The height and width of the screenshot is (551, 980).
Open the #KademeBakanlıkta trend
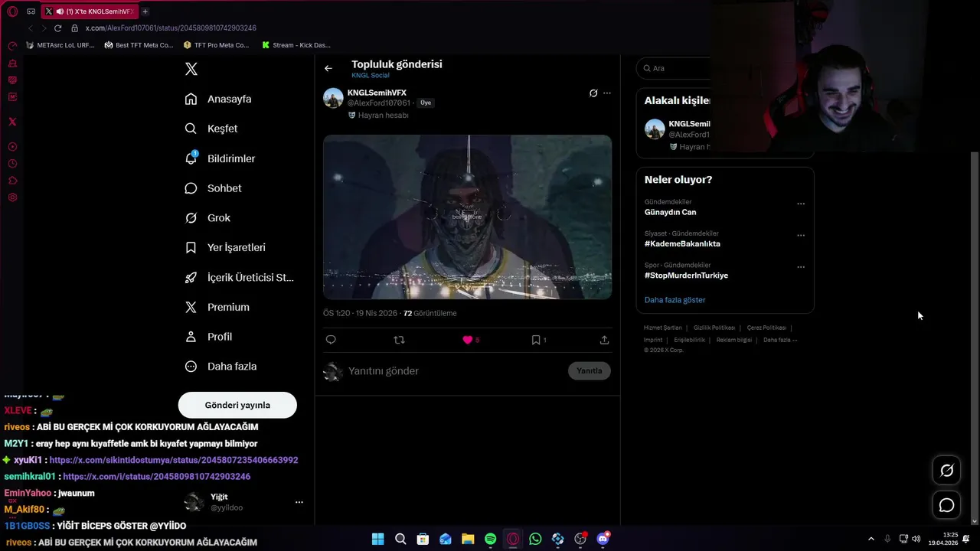click(x=682, y=244)
